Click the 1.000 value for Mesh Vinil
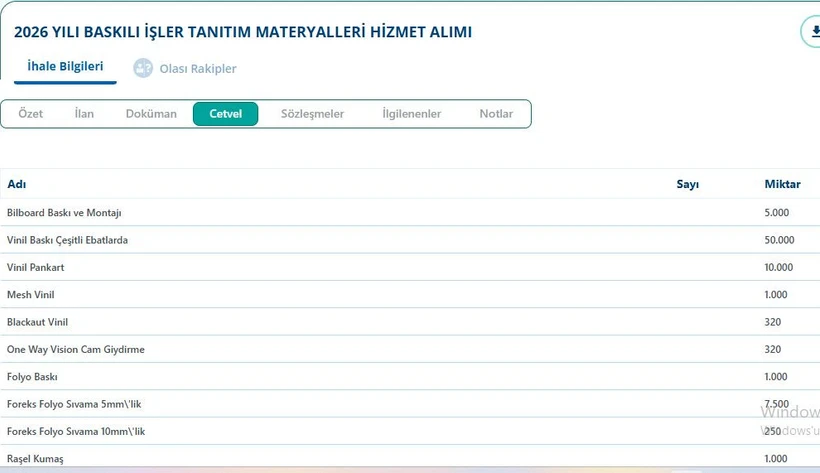Screen dimensions: 820x473 point(776,295)
